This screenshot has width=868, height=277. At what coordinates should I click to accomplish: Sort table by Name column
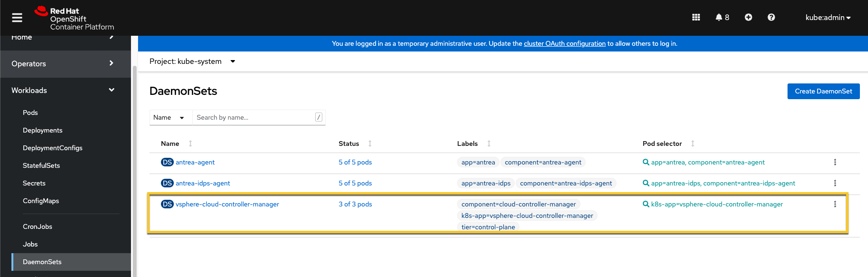(176, 144)
